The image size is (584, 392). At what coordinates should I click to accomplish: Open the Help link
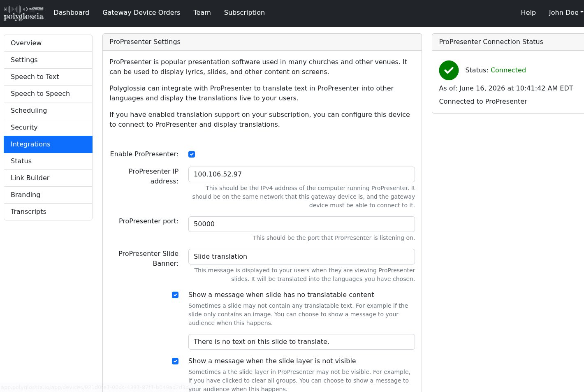[x=528, y=13]
